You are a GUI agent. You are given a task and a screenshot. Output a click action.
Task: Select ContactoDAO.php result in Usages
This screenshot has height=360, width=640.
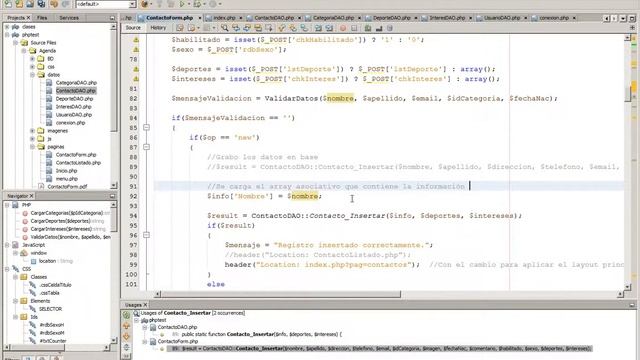(x=177, y=327)
